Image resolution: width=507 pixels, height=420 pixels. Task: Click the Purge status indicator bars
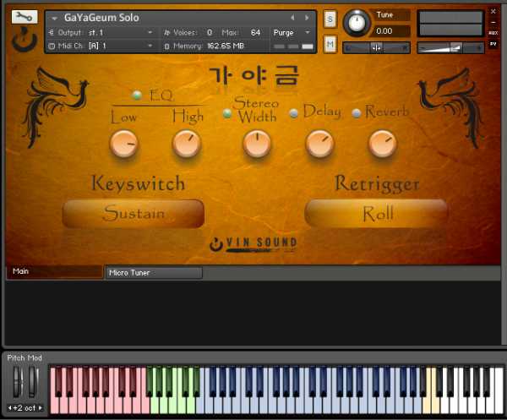[293, 46]
